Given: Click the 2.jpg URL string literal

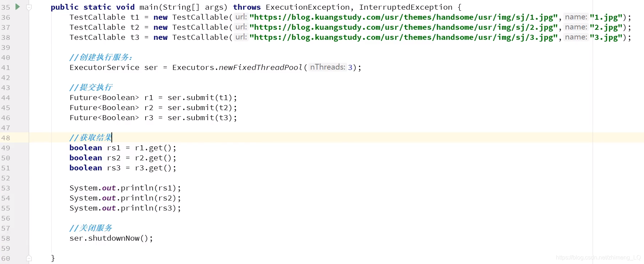Looking at the screenshot, I should coord(404,27).
